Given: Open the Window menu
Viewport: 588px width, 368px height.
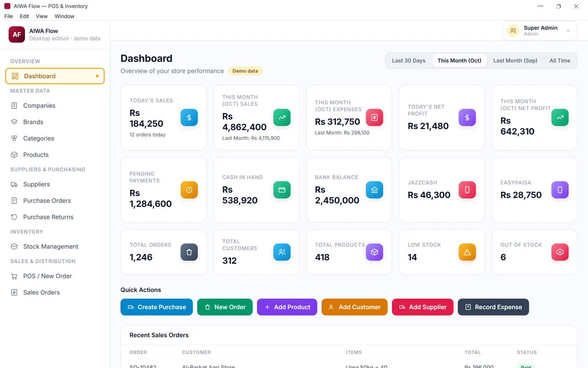Looking at the screenshot, I should point(64,16).
